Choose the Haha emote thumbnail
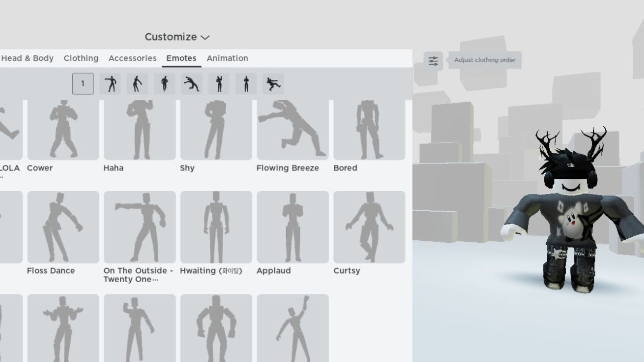The image size is (644, 362). [x=140, y=130]
